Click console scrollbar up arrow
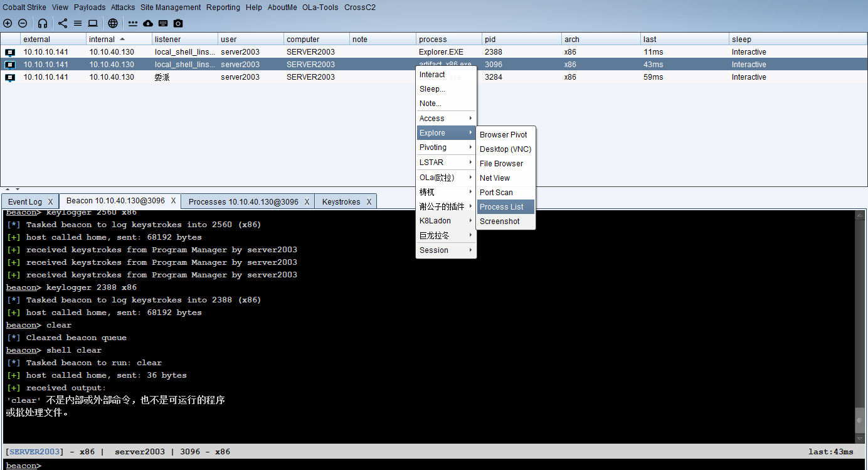Screen dimensions: 868x470 (x=860, y=215)
